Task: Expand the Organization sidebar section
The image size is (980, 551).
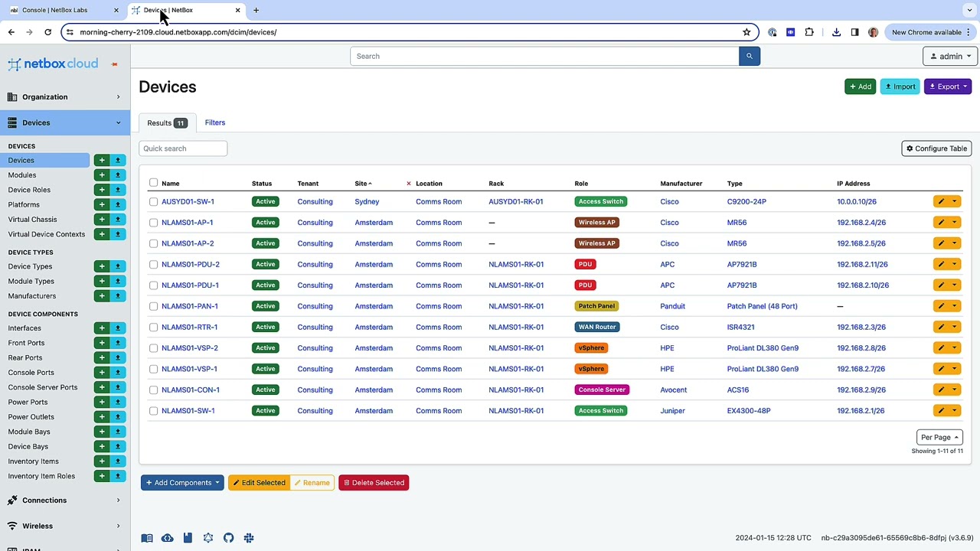Action: tap(65, 97)
